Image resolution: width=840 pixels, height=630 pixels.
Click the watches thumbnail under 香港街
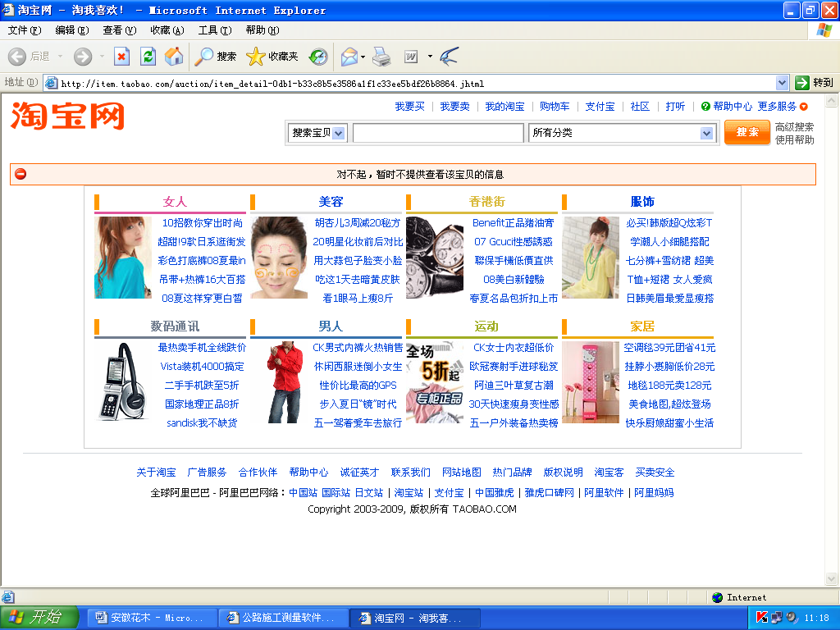[x=435, y=257]
